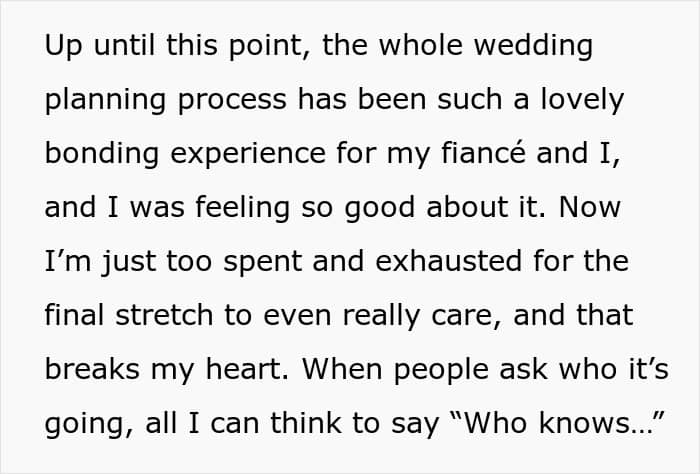Click the word "people" in seventh line

pyautogui.click(x=441, y=370)
